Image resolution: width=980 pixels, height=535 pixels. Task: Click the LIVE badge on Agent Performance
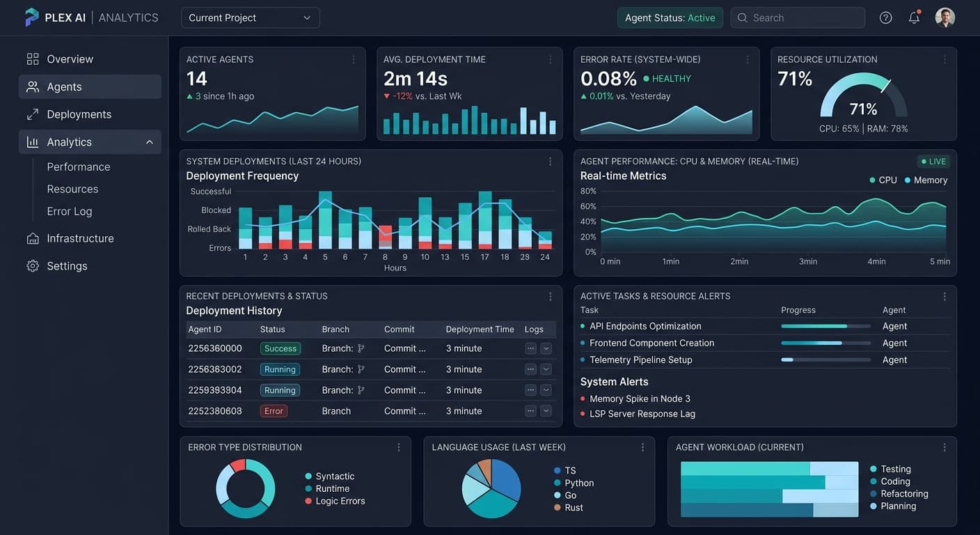pyautogui.click(x=933, y=161)
